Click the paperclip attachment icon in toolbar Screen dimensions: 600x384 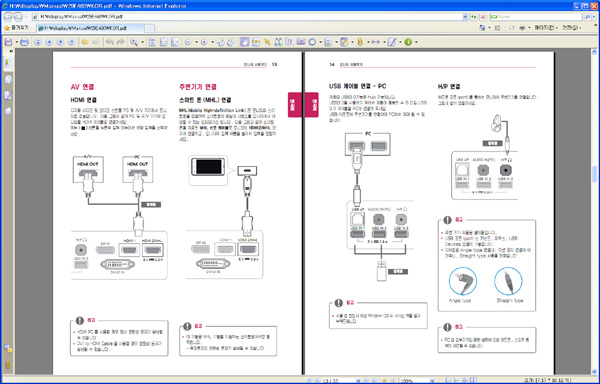(360, 42)
